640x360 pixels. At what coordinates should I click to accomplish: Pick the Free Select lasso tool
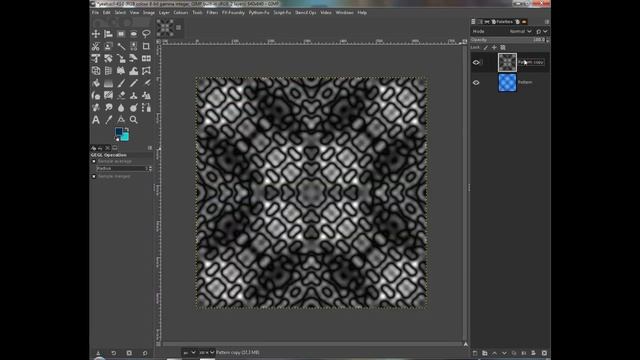point(146,34)
